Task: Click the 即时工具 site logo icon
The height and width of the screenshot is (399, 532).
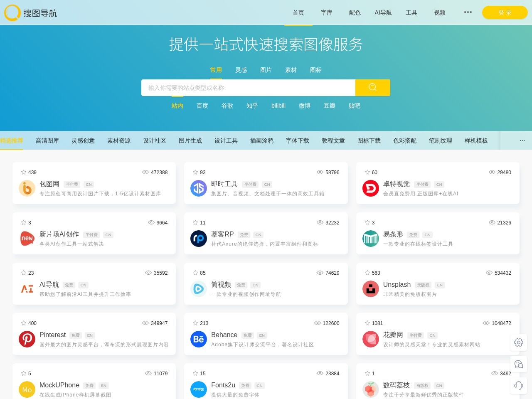Action: 199,188
